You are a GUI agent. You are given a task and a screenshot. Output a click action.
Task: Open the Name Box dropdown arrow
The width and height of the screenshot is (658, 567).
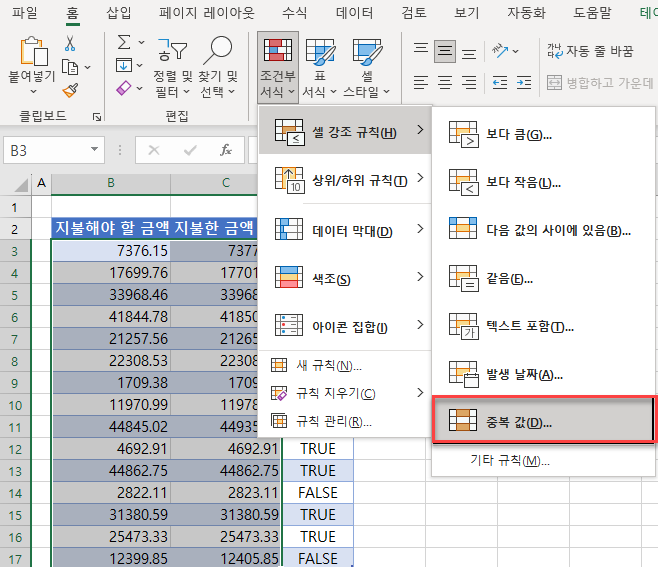click(x=94, y=149)
